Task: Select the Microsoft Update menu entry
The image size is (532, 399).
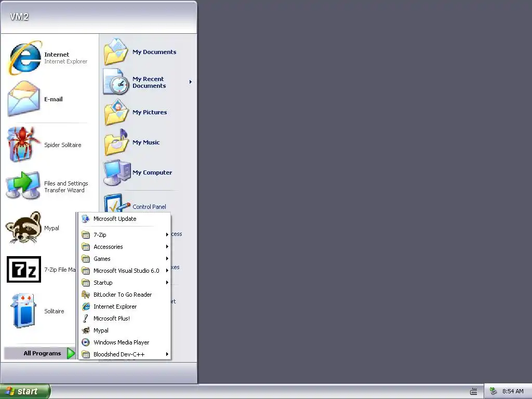Action: pos(125,219)
